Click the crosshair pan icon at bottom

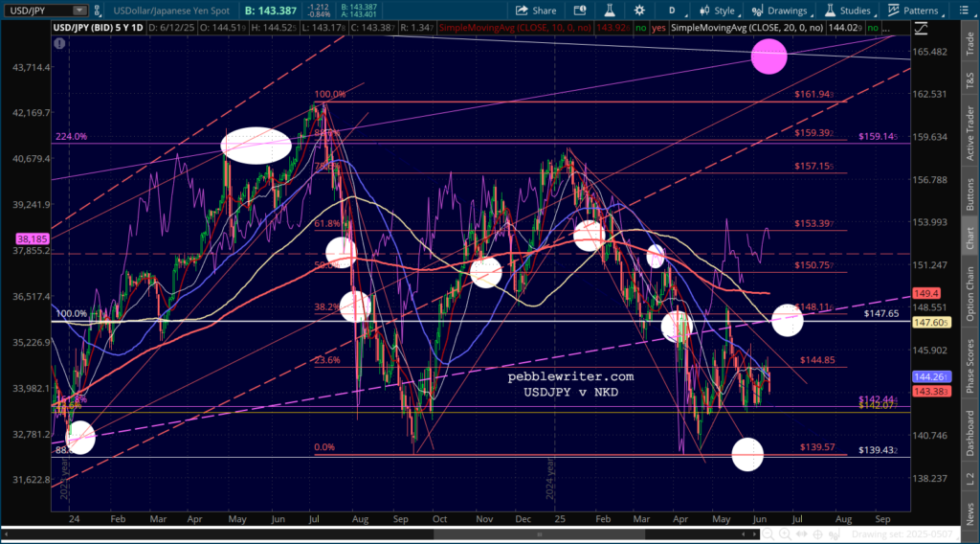(817, 534)
